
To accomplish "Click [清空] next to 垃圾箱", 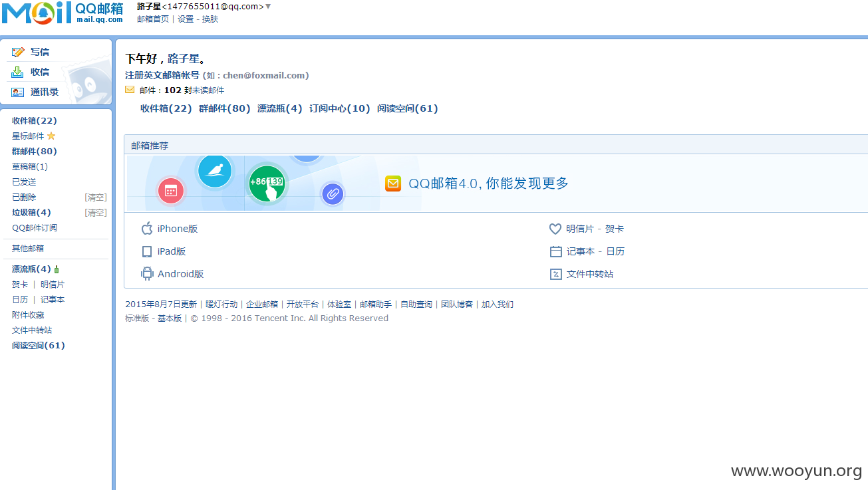I will pyautogui.click(x=96, y=213).
